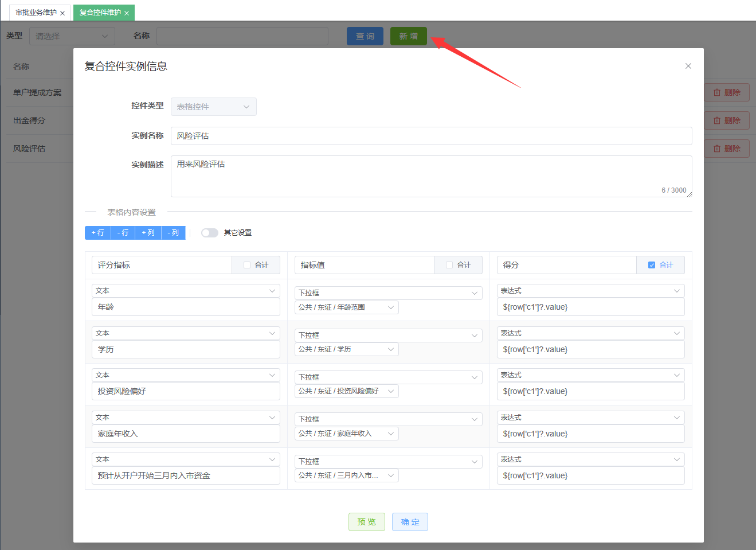Edit the 学历 text field
This screenshot has width=756, height=550.
[186, 349]
